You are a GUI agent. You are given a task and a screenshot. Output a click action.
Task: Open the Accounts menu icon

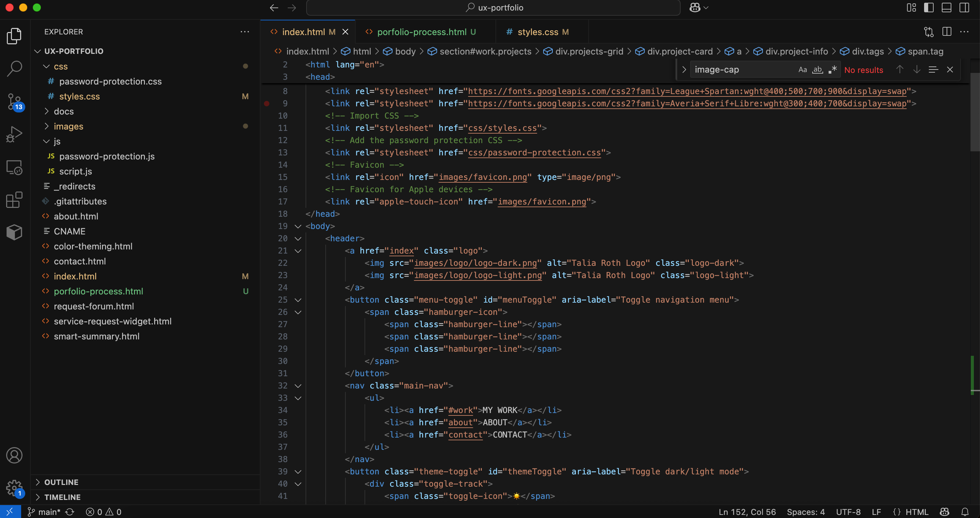(x=14, y=455)
